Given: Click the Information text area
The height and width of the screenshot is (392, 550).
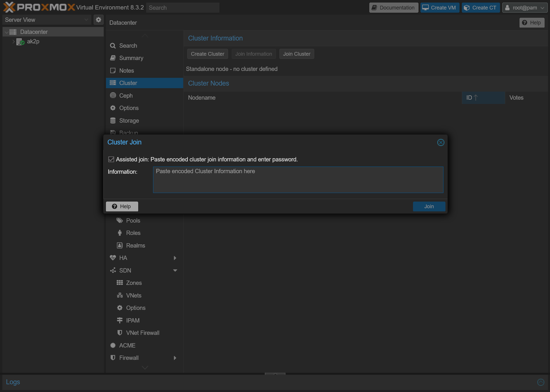Looking at the screenshot, I should [298, 180].
